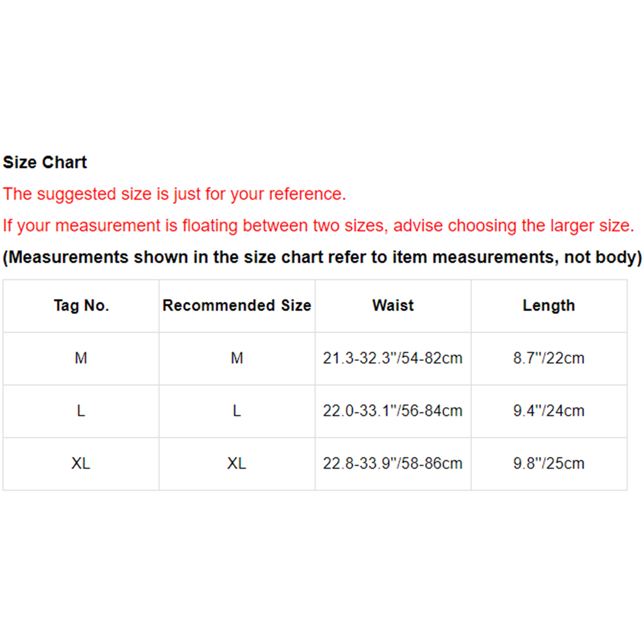The width and height of the screenshot is (644, 644).
Task: Select the "Recommended Size" column header
Action: 237,305
